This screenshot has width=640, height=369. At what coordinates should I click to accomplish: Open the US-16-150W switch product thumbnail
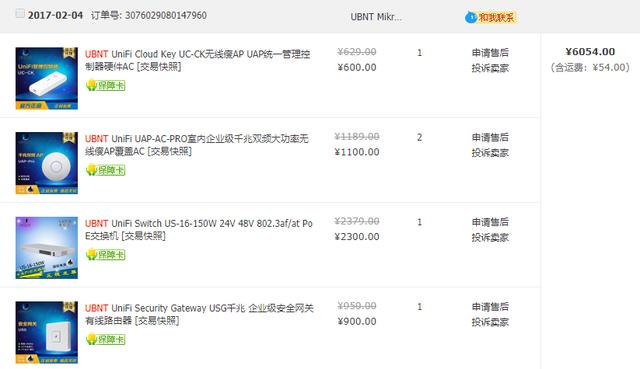coord(47,248)
